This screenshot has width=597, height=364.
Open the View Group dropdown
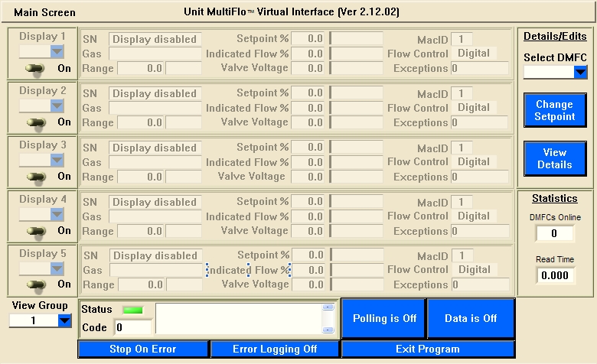click(65, 320)
